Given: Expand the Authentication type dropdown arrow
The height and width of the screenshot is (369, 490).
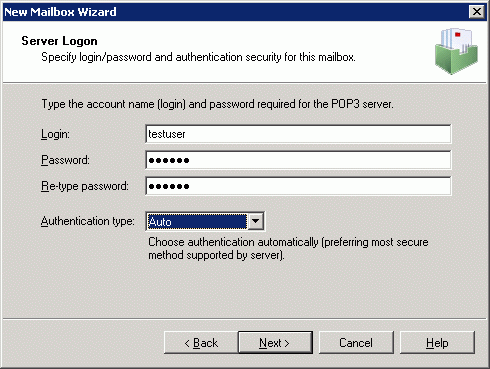Looking at the screenshot, I should click(x=256, y=221).
